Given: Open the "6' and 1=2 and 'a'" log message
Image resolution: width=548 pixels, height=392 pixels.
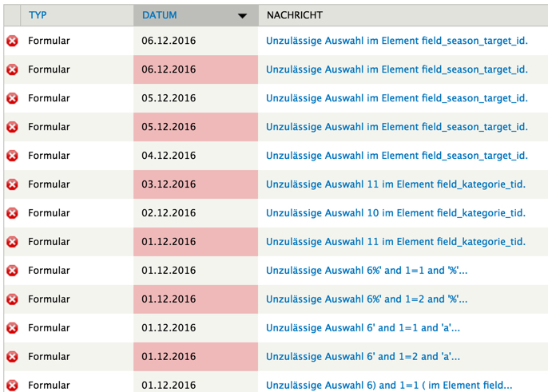Looking at the screenshot, I should [x=363, y=357].
